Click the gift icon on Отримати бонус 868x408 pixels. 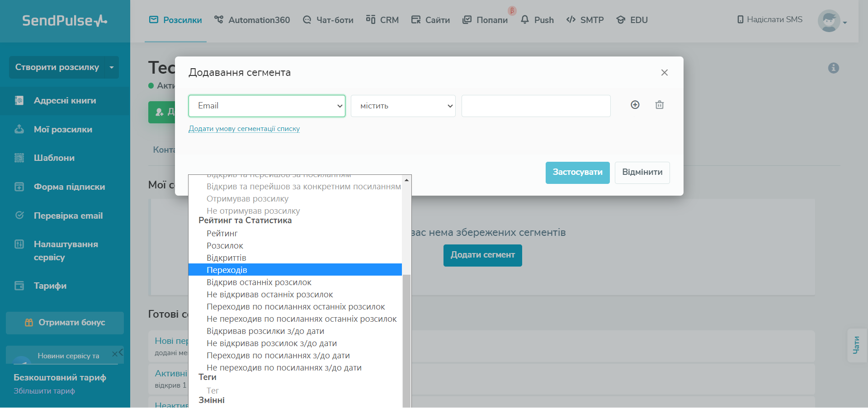tap(29, 323)
